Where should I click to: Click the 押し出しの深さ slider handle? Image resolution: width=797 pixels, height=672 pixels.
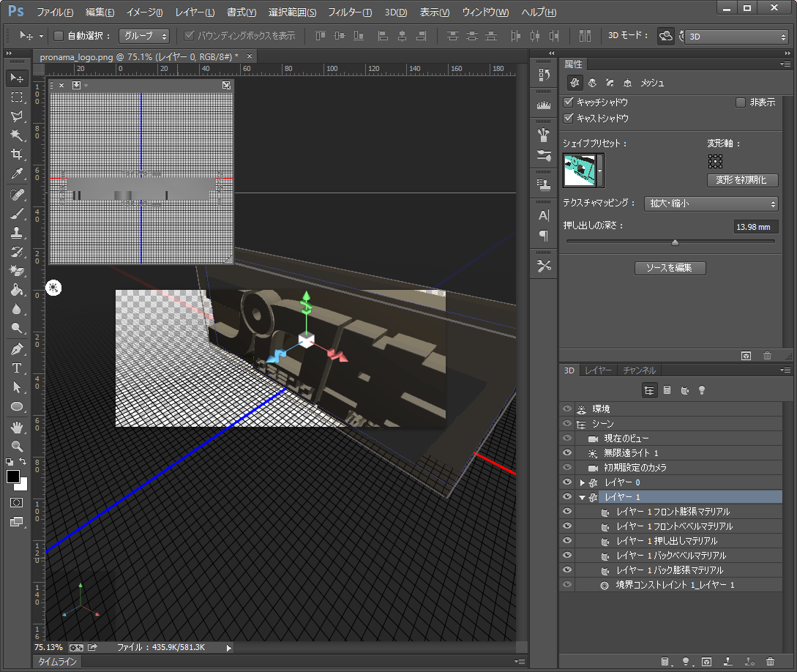point(675,242)
